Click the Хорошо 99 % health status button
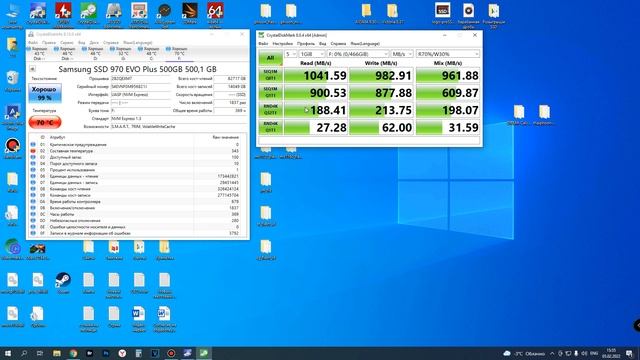 tap(45, 93)
